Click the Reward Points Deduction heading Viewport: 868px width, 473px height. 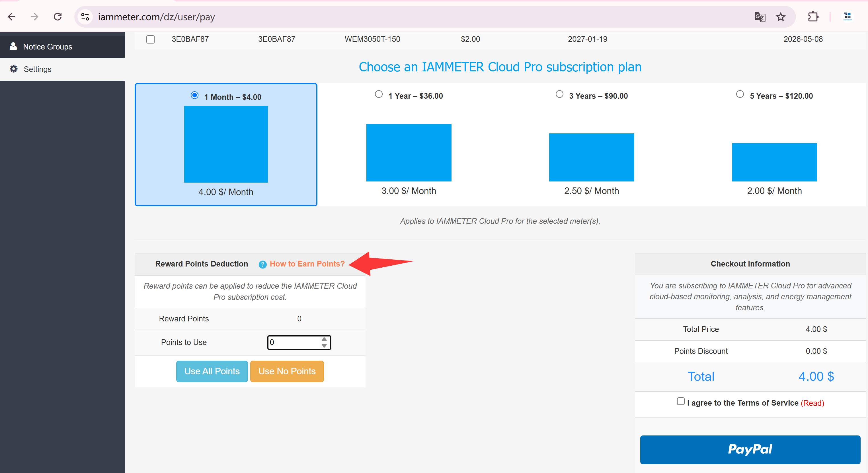coord(202,264)
